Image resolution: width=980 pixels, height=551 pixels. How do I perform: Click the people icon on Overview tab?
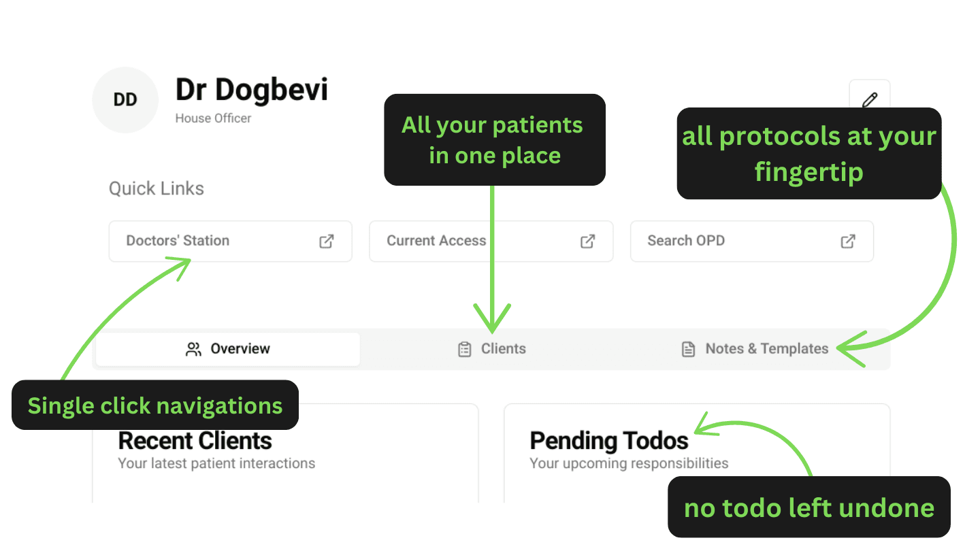(194, 349)
